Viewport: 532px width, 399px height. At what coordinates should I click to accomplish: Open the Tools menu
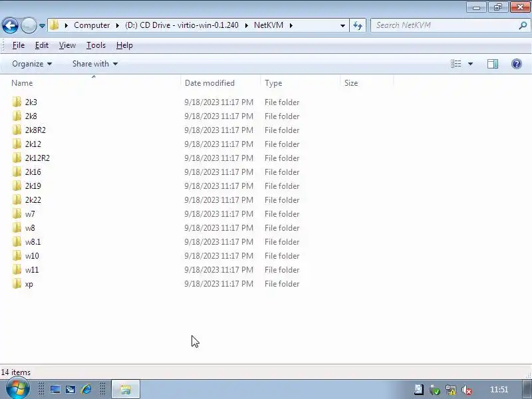(96, 45)
